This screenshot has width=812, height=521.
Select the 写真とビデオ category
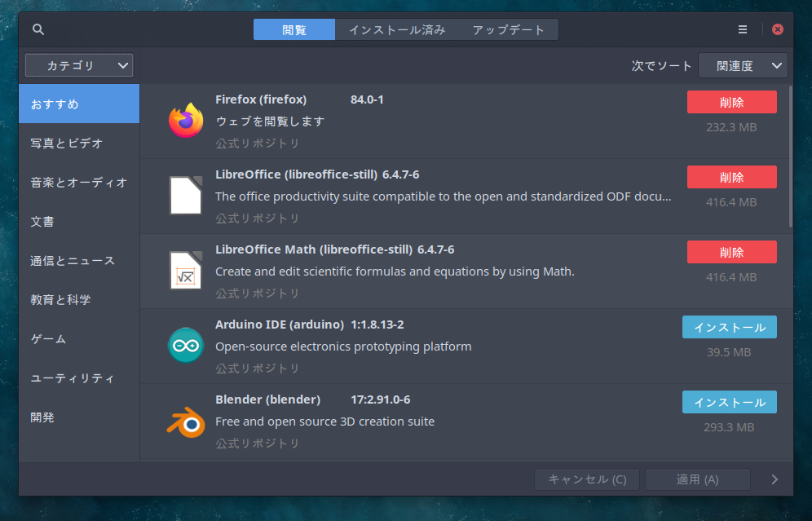(79, 143)
